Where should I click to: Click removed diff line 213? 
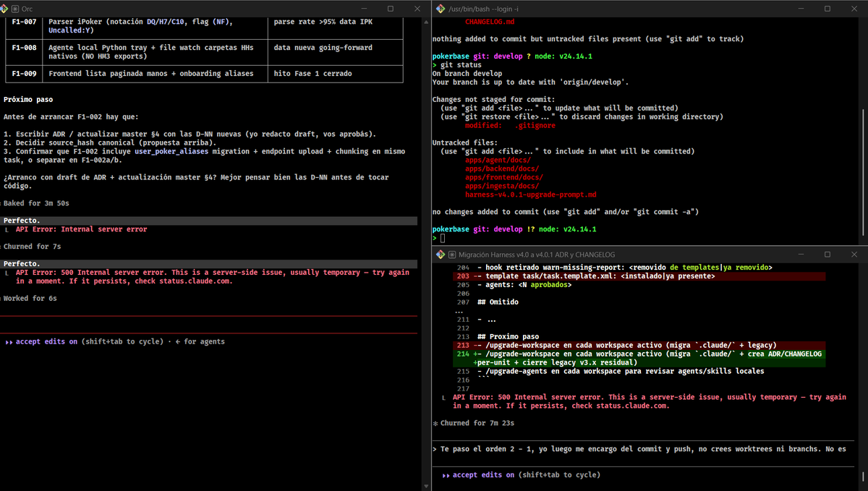point(639,345)
